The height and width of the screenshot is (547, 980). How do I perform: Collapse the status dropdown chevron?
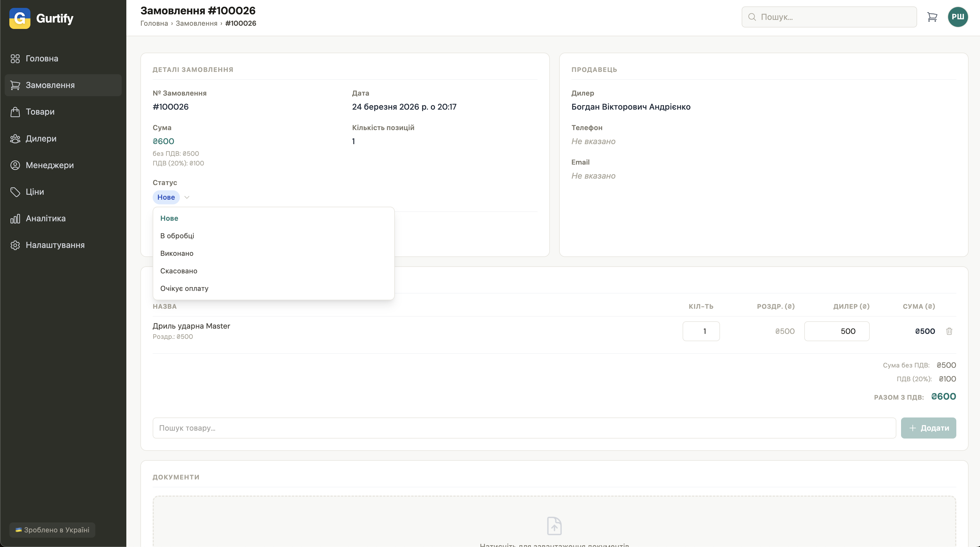click(x=187, y=197)
